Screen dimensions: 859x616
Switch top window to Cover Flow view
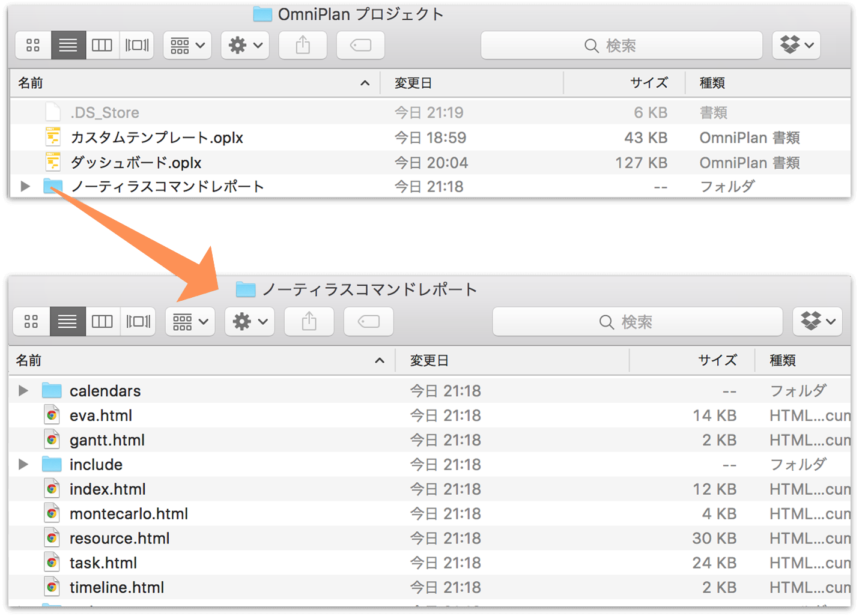(x=137, y=45)
